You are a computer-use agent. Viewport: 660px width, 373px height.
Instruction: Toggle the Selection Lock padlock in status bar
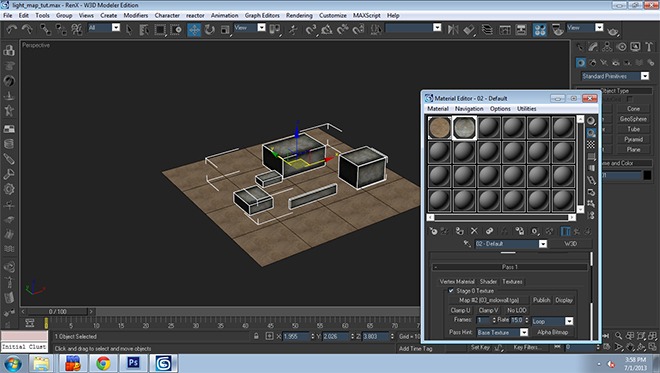point(256,336)
